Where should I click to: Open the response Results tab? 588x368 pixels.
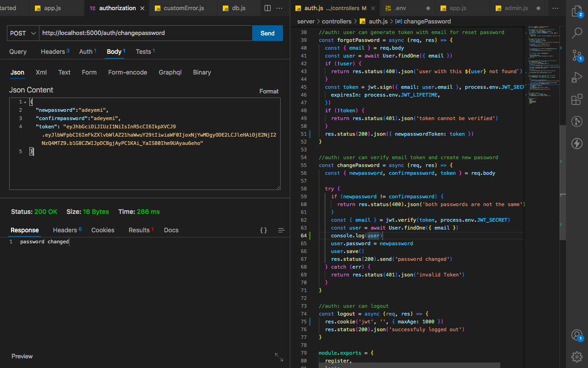[x=141, y=230]
